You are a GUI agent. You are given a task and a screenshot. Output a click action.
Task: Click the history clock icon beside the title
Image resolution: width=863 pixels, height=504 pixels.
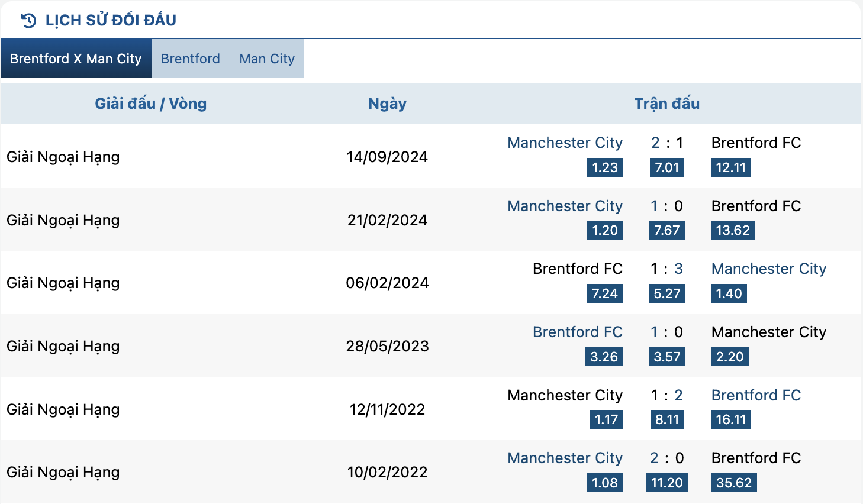pos(28,21)
